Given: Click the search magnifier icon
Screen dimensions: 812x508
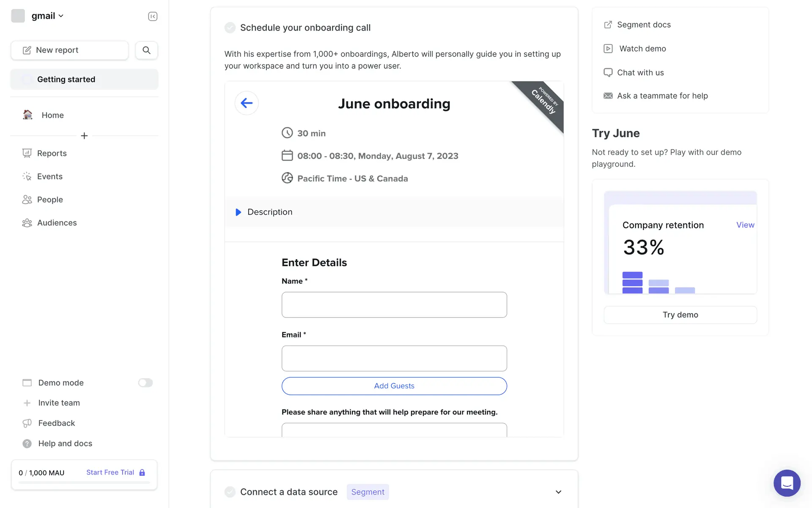Looking at the screenshot, I should (146, 50).
